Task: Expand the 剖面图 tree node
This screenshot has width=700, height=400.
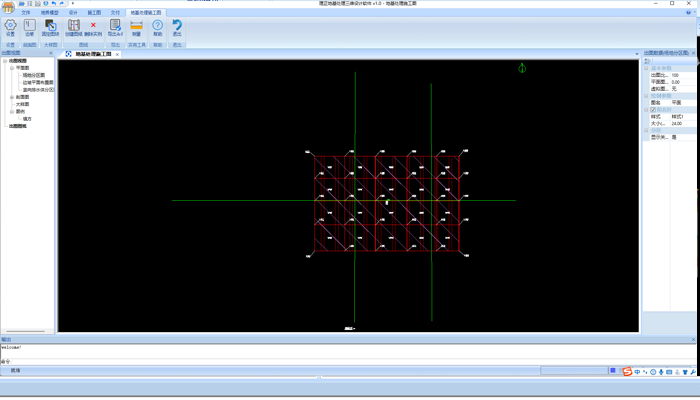Action: (x=11, y=97)
